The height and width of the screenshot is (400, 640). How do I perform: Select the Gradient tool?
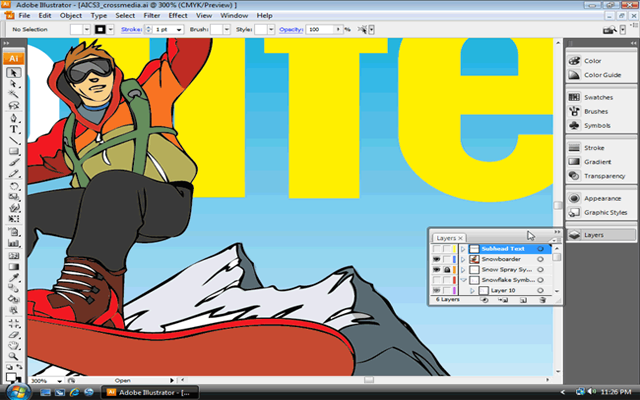pyautogui.click(x=13, y=267)
